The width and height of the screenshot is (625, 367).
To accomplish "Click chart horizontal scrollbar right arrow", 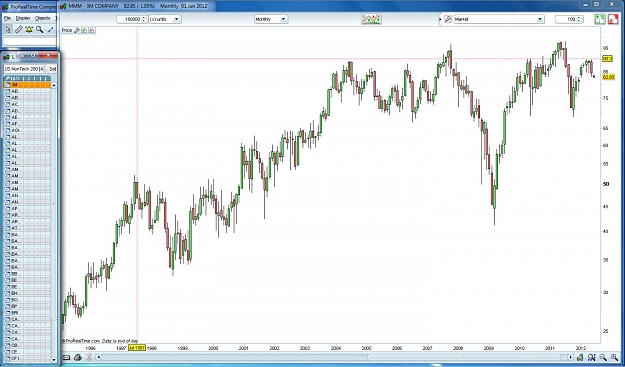I will (x=571, y=357).
